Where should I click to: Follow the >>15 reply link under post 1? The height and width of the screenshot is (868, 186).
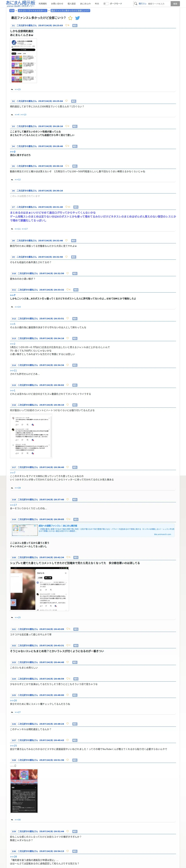pos(18,90)
